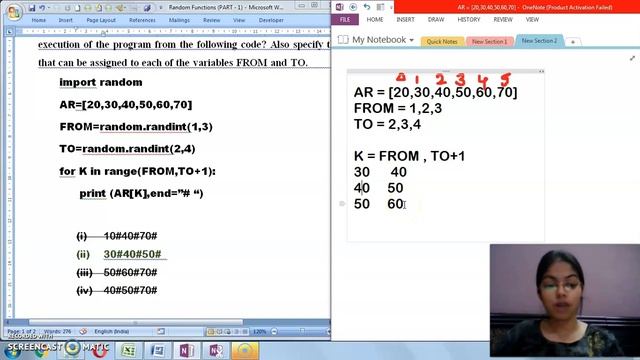Switch to Page Layout tab in Word
640x360 pixels.
click(101, 20)
